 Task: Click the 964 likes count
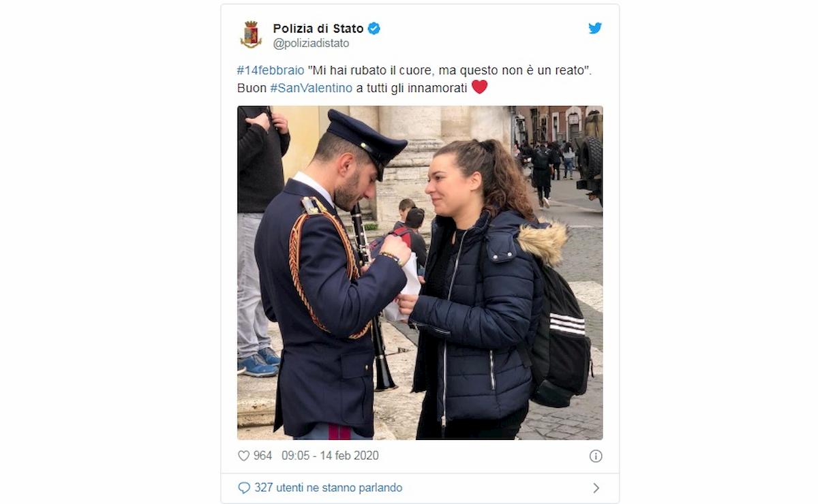pyautogui.click(x=262, y=456)
